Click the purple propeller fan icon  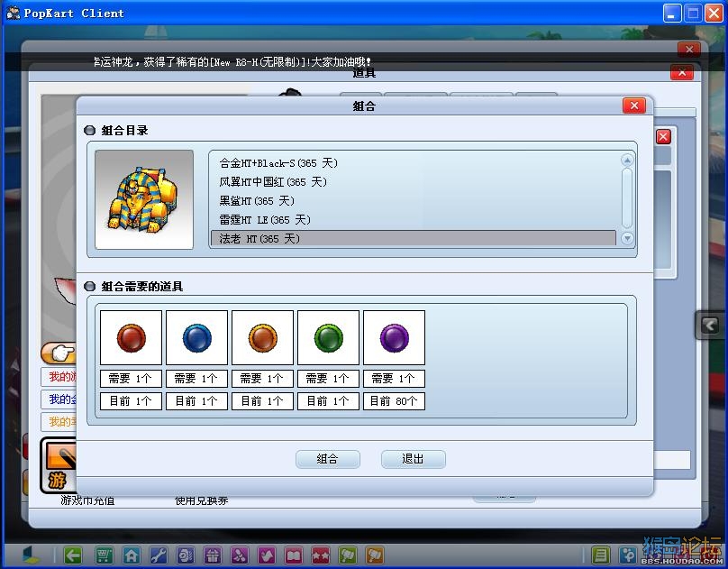pos(240,555)
